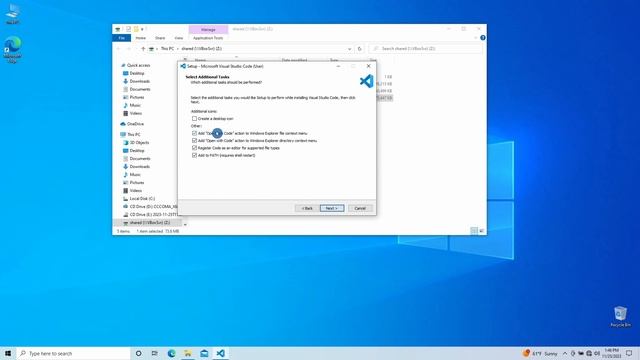Open the View ribbon tab
Screen dimensions: 640x360
click(179, 38)
